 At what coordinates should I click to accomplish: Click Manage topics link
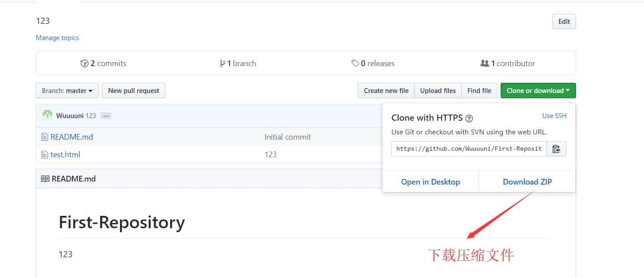pyautogui.click(x=57, y=38)
